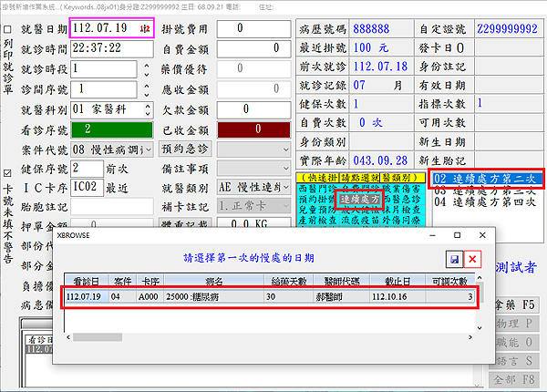Decrease the 診間序號 spinner value
The height and width of the screenshot is (392, 547).
pos(147,94)
